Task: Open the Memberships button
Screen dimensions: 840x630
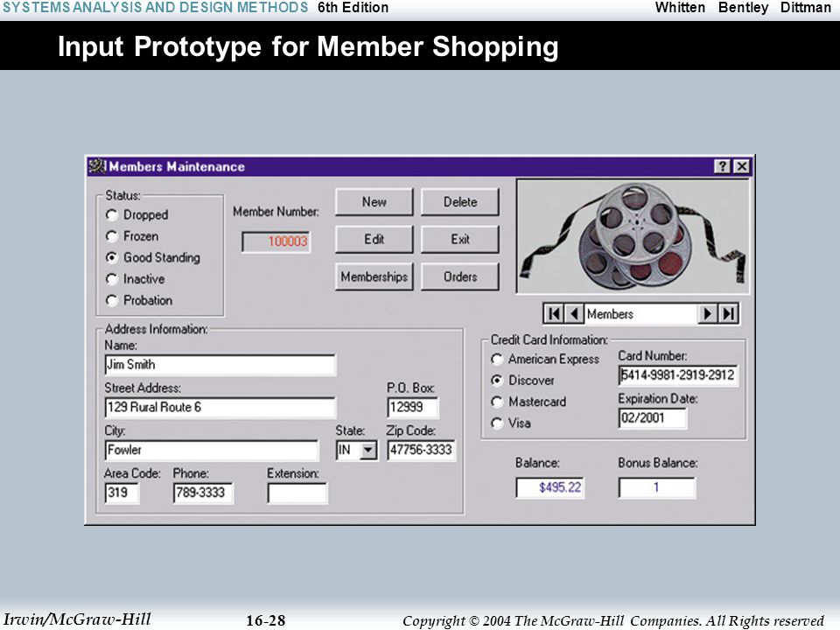Action: [x=374, y=277]
